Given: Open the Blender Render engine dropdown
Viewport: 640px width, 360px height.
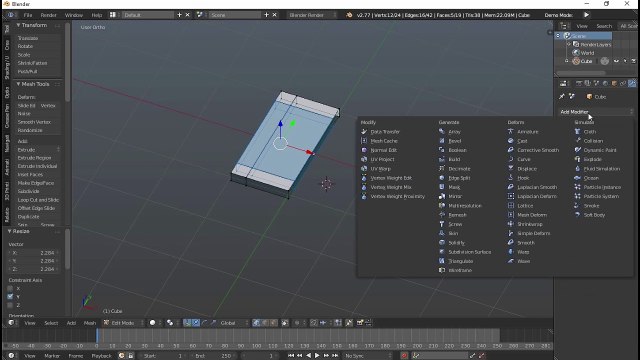Looking at the screenshot, I should pyautogui.click(x=312, y=15).
